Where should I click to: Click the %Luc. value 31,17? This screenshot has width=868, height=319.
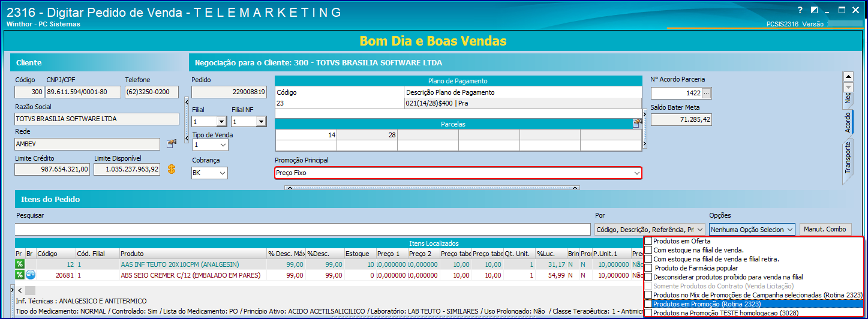click(x=556, y=264)
